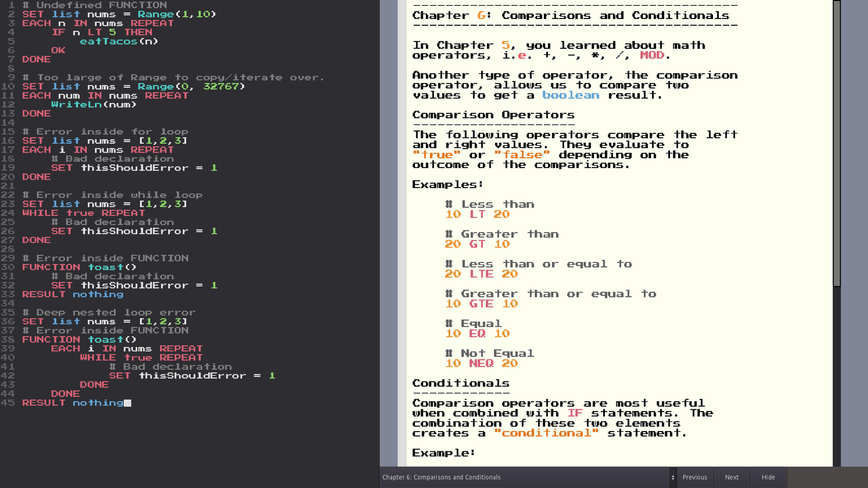Image resolution: width=868 pixels, height=488 pixels.
Task: Click the 'Comparison Operators' heading
Action: (x=493, y=115)
